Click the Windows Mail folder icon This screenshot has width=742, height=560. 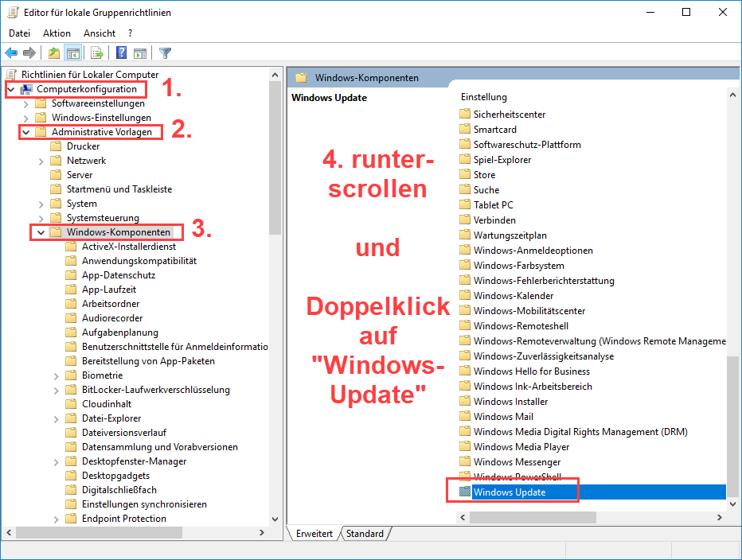click(x=465, y=416)
